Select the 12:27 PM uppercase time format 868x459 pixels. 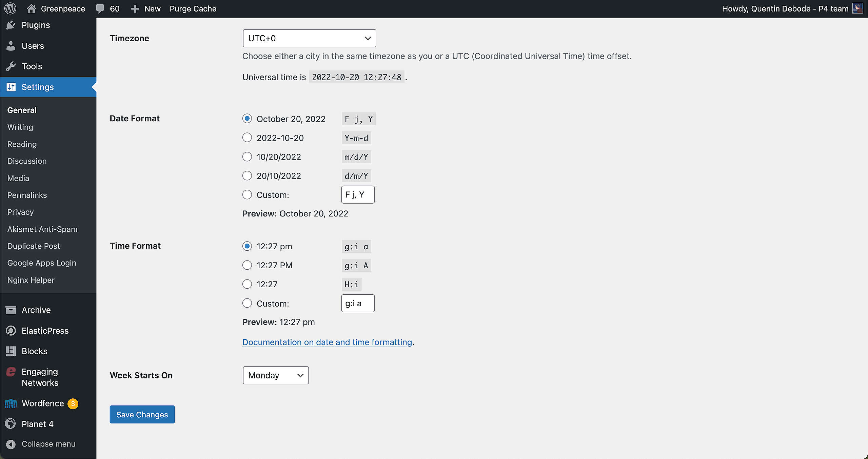click(247, 265)
